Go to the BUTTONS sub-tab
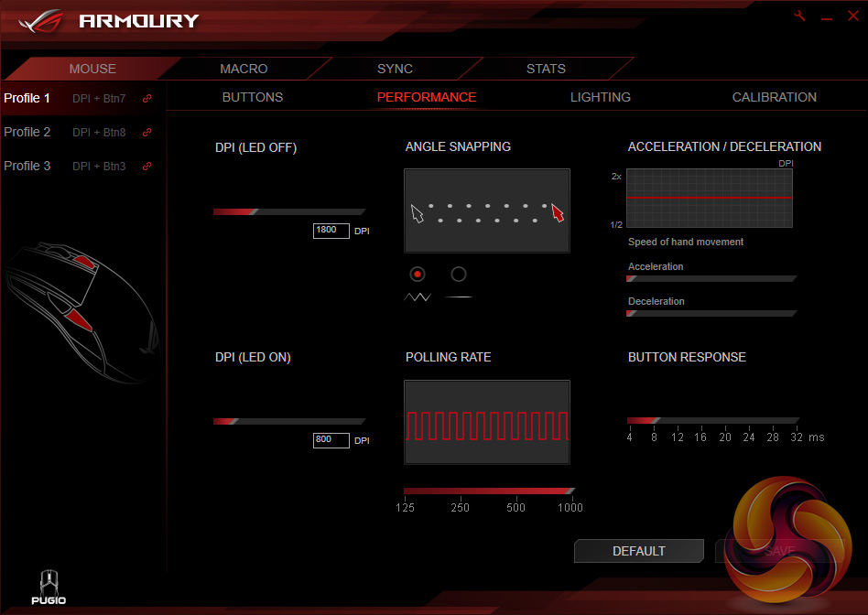The image size is (868, 615). tap(253, 97)
